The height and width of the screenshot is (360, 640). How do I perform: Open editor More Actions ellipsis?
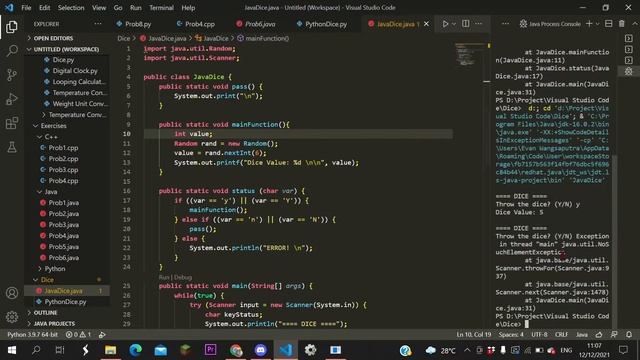tap(478, 24)
